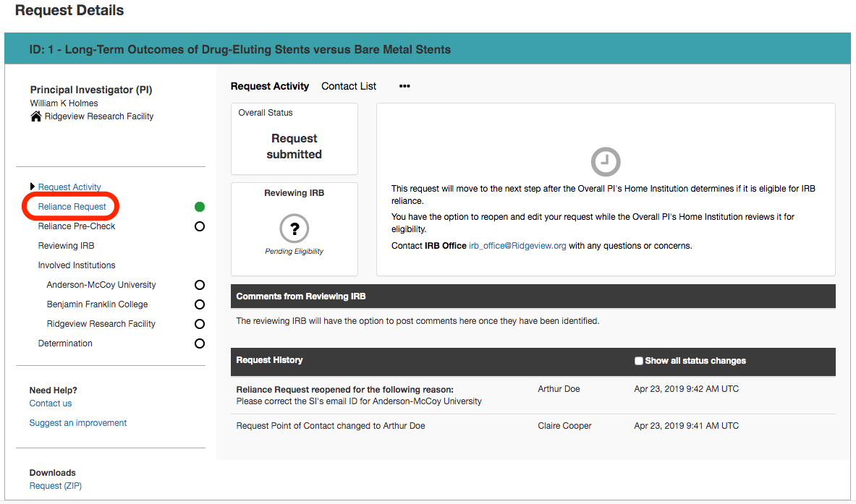Select Reviewing IRB in sidebar

(x=66, y=246)
